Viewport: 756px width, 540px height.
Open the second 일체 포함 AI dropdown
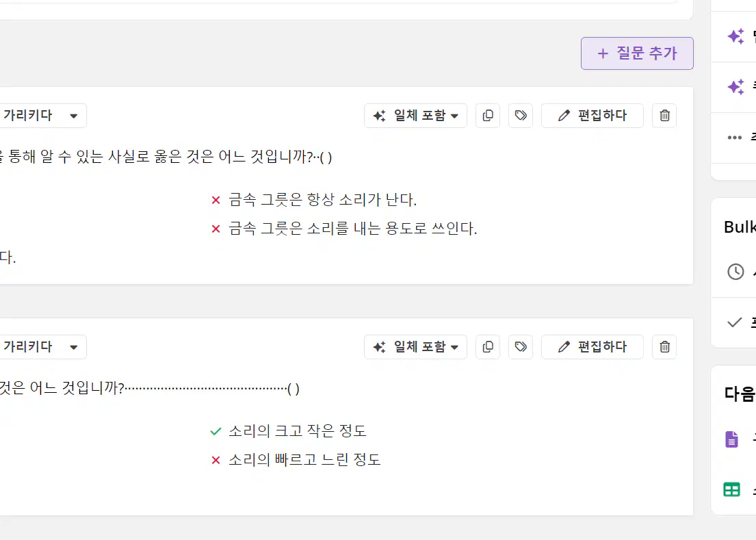pyautogui.click(x=415, y=347)
